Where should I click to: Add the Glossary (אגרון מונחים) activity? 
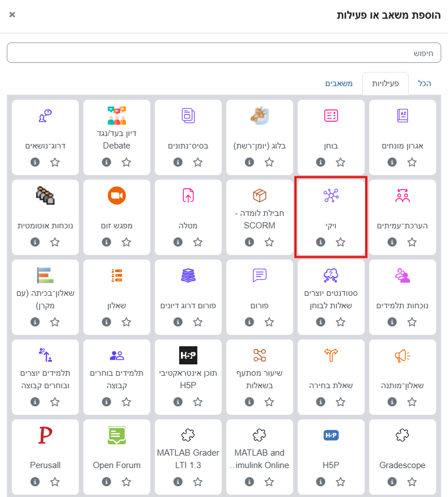pos(402,116)
